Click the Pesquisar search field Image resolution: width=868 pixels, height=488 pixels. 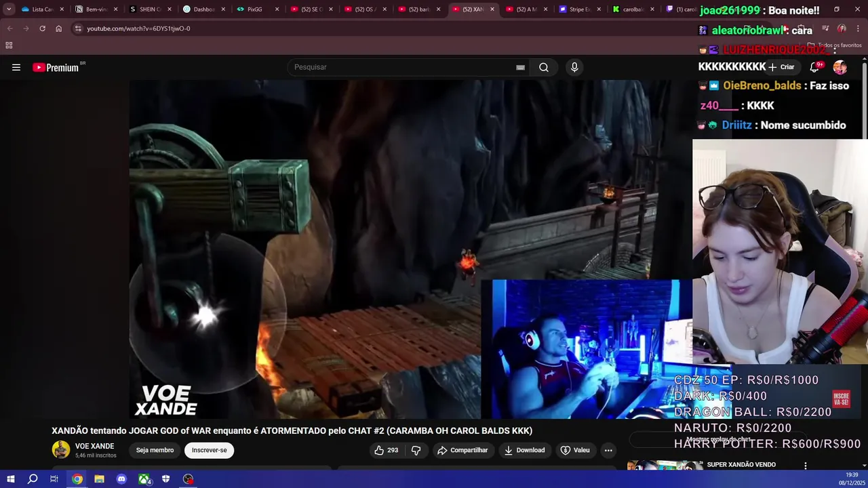(403, 67)
